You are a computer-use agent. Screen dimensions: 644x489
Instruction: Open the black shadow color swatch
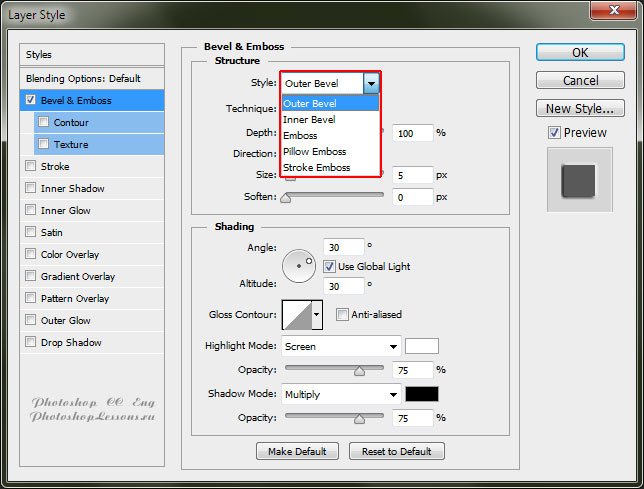pos(421,395)
